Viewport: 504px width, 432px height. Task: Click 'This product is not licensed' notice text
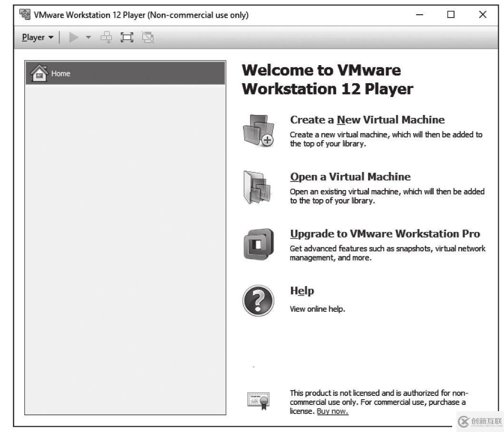(379, 402)
